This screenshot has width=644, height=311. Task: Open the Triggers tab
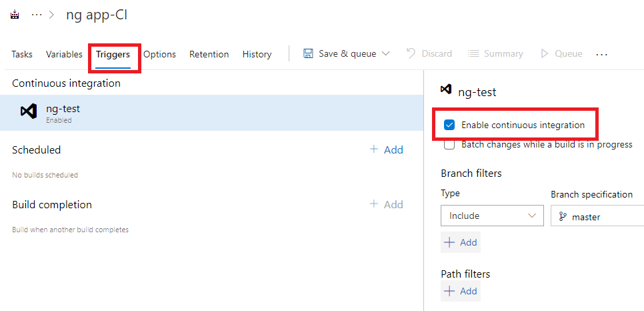tap(113, 54)
